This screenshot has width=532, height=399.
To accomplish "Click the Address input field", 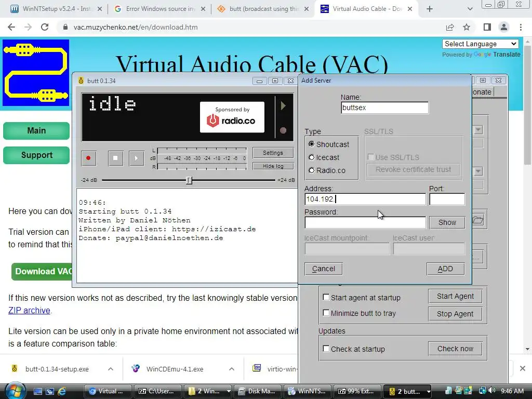I will pyautogui.click(x=365, y=199).
